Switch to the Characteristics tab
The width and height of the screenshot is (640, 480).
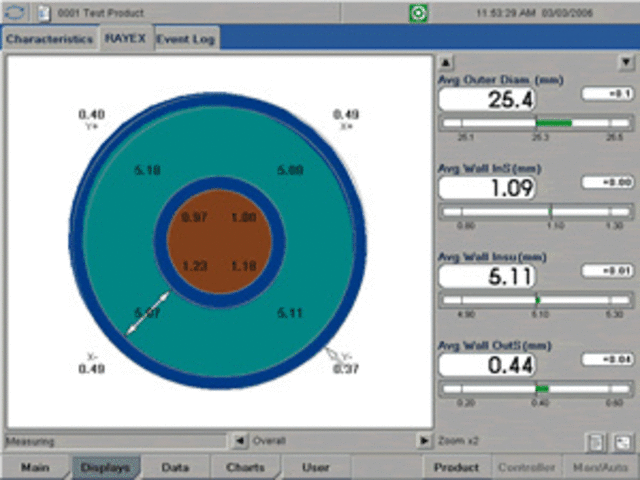coord(49,39)
